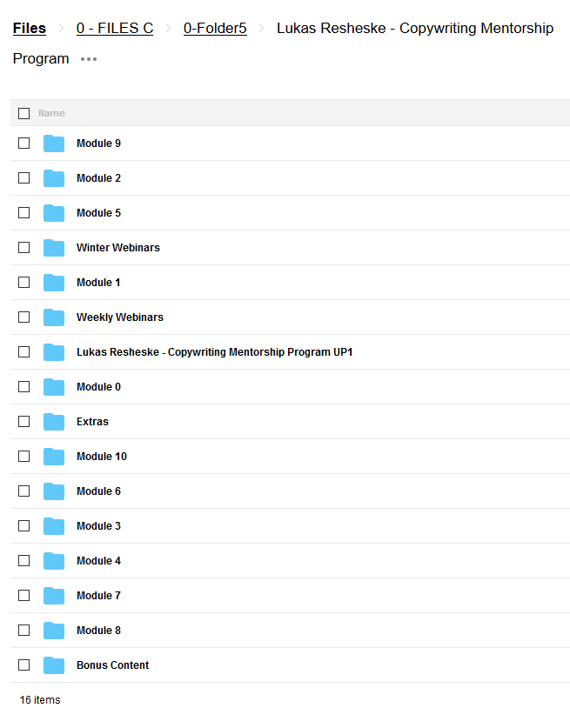Image resolution: width=570 pixels, height=728 pixels.
Task: Select Module 6 via its checkbox
Action: 24,491
